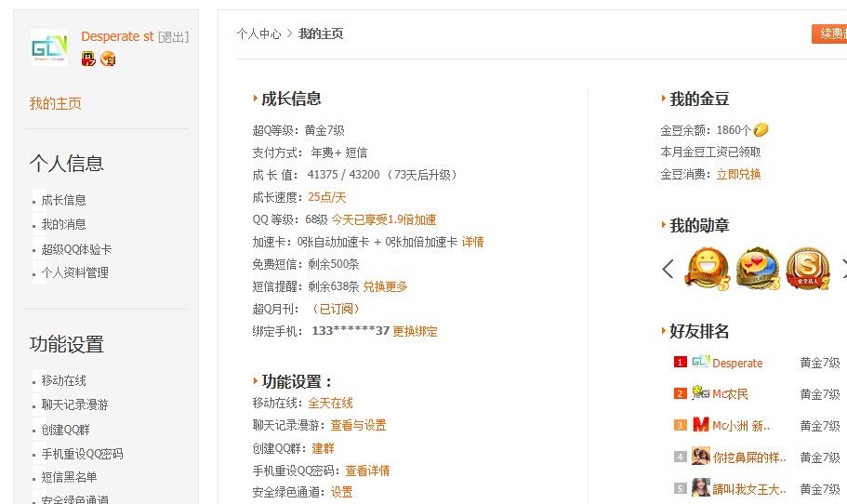Click the GLV profile avatar image
The image size is (847, 504).
(49, 47)
